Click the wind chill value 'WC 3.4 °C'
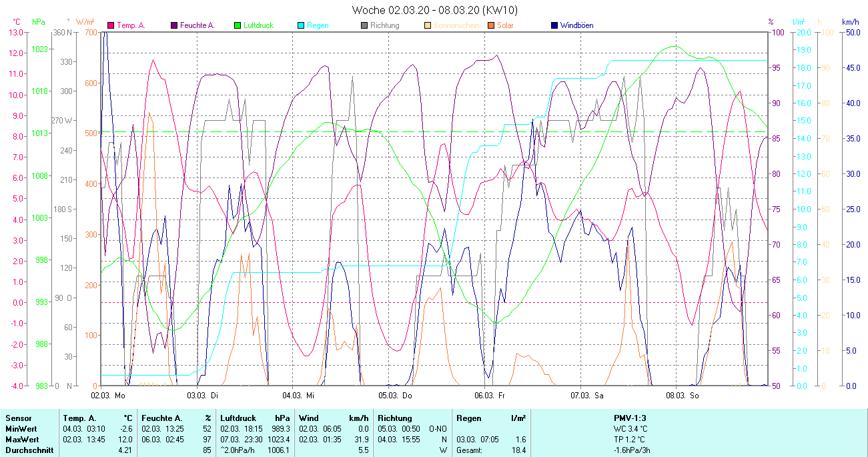This screenshot has width=868, height=457. pyautogui.click(x=630, y=429)
